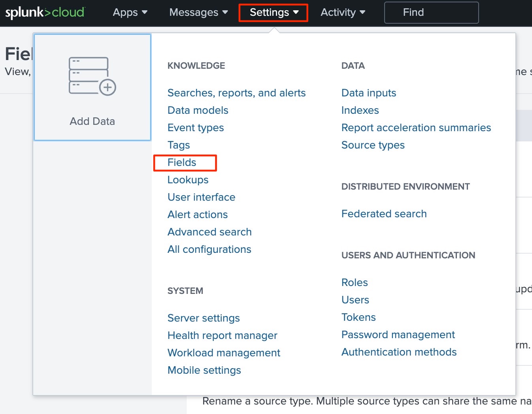Image resolution: width=532 pixels, height=414 pixels.
Task: Expand the Messages dropdown
Action: coord(198,12)
